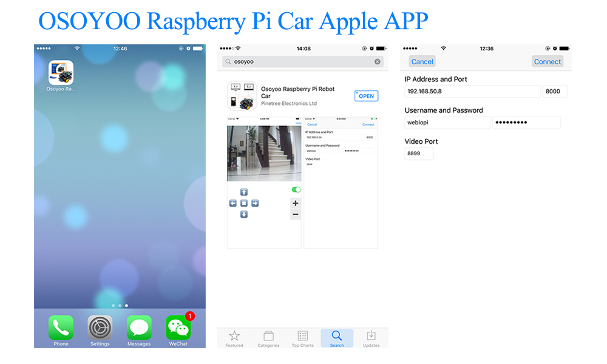Click the App Store battery icon
The height and width of the screenshot is (364, 607).
click(x=381, y=49)
